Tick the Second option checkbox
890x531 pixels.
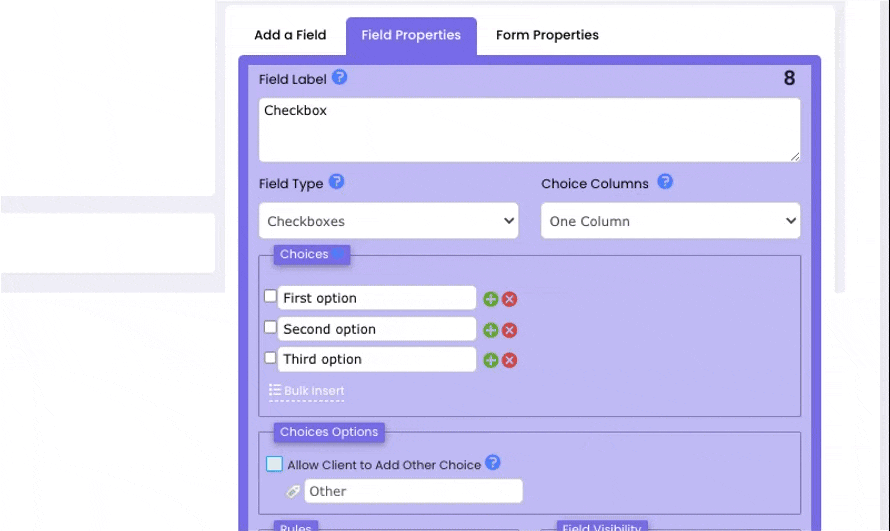(270, 327)
